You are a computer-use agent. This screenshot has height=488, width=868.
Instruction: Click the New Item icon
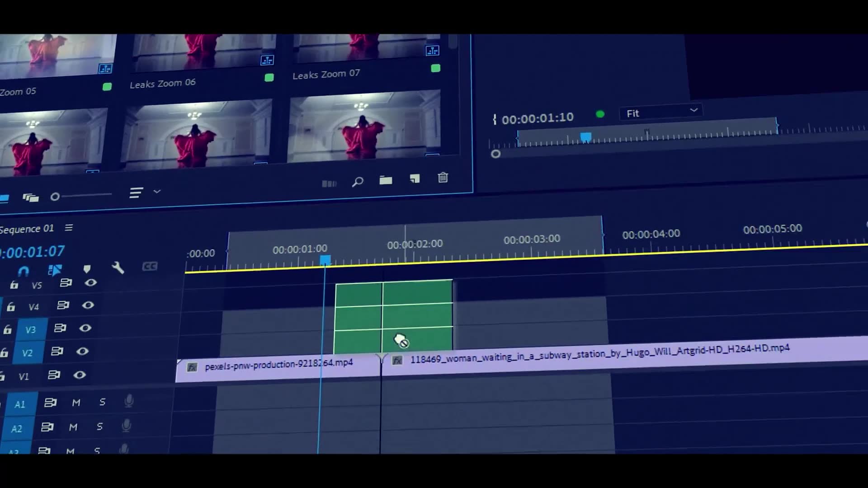(415, 179)
